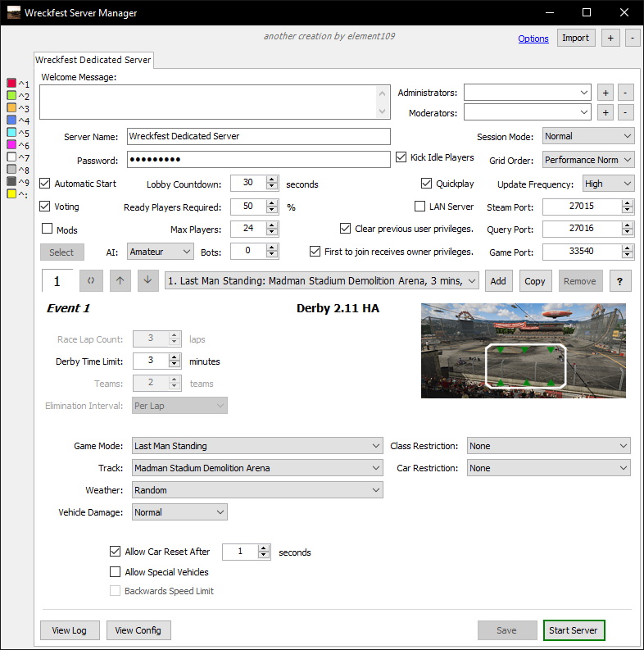Move event up with arrow button
This screenshot has height=650, width=644.
(x=120, y=280)
